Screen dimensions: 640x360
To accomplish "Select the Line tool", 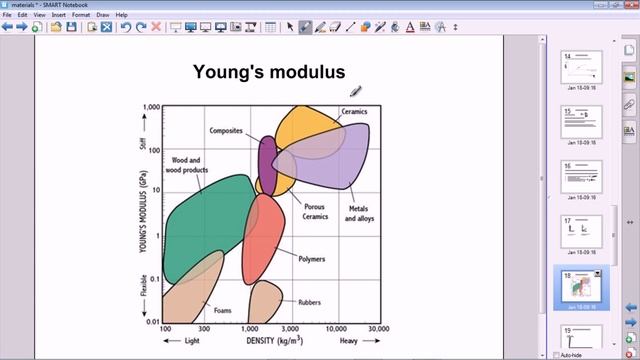I will 350,27.
